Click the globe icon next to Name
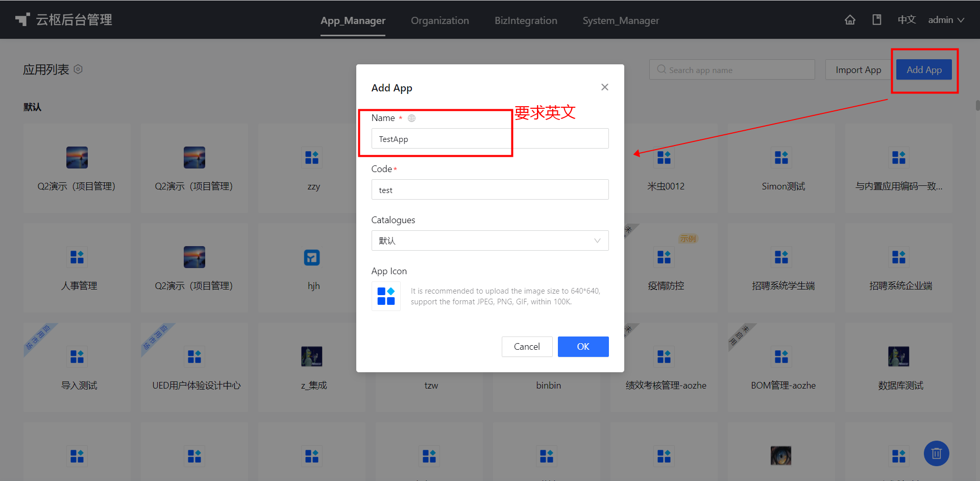The height and width of the screenshot is (481, 980). point(411,118)
